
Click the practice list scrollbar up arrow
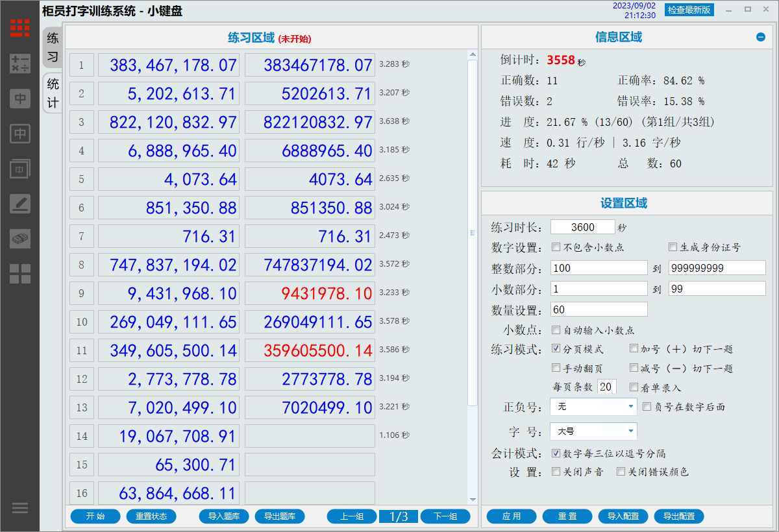click(473, 55)
